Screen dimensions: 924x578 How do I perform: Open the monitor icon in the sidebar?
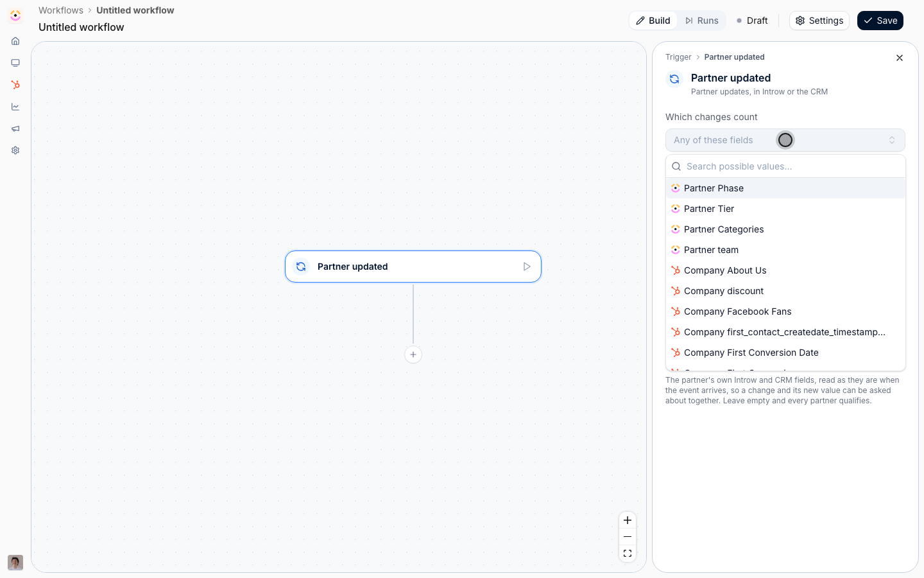pos(15,63)
